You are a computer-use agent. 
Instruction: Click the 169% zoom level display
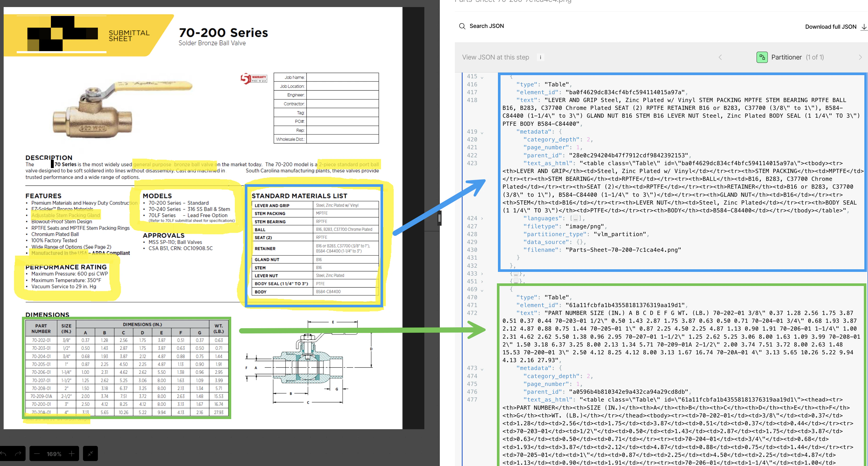tap(54, 454)
